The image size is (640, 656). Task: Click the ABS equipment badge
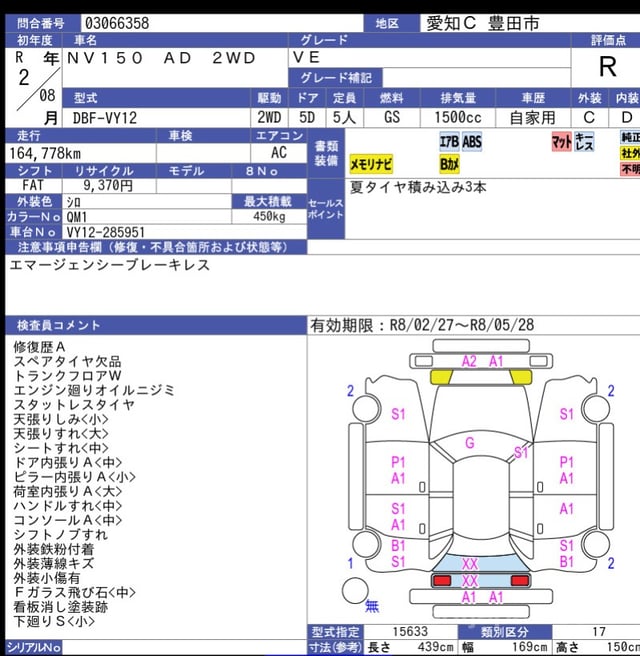pos(472,142)
